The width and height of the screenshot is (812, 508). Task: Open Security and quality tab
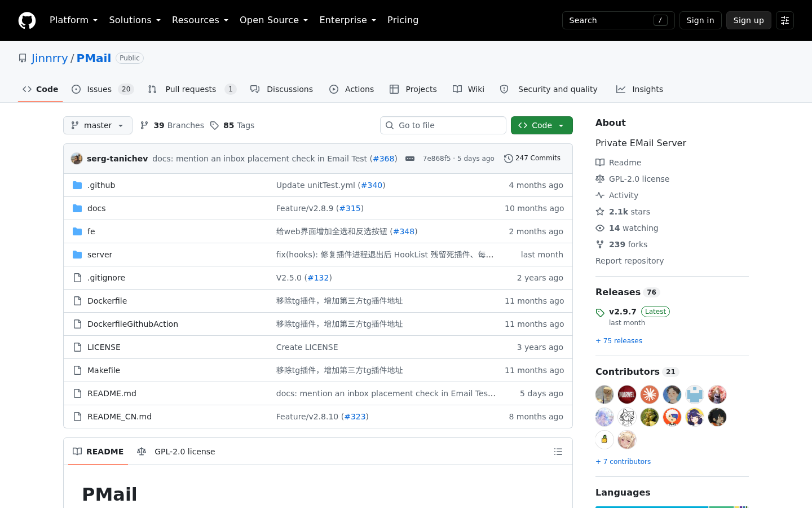point(549,89)
